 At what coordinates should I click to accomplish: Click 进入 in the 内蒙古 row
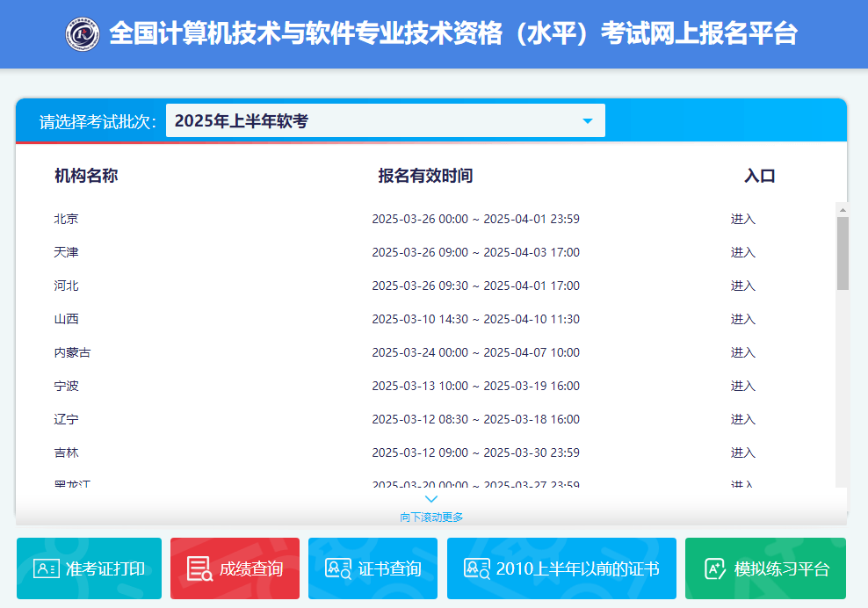[742, 353]
